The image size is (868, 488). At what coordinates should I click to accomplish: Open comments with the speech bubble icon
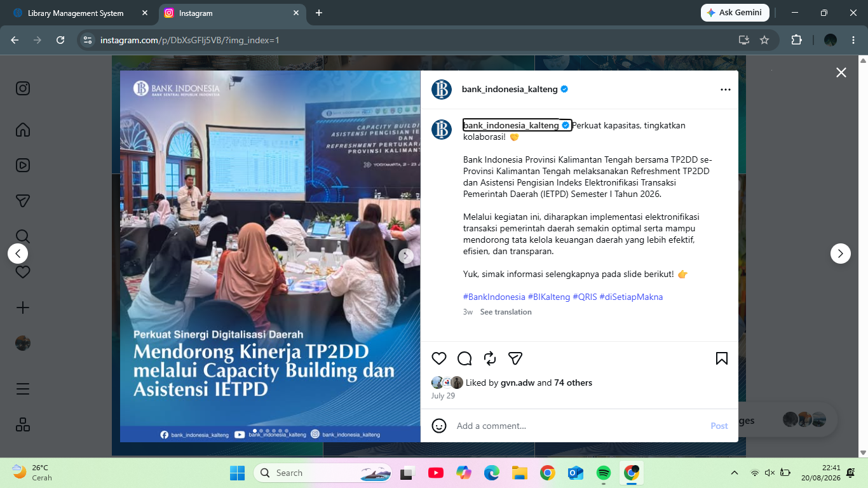[x=465, y=358]
